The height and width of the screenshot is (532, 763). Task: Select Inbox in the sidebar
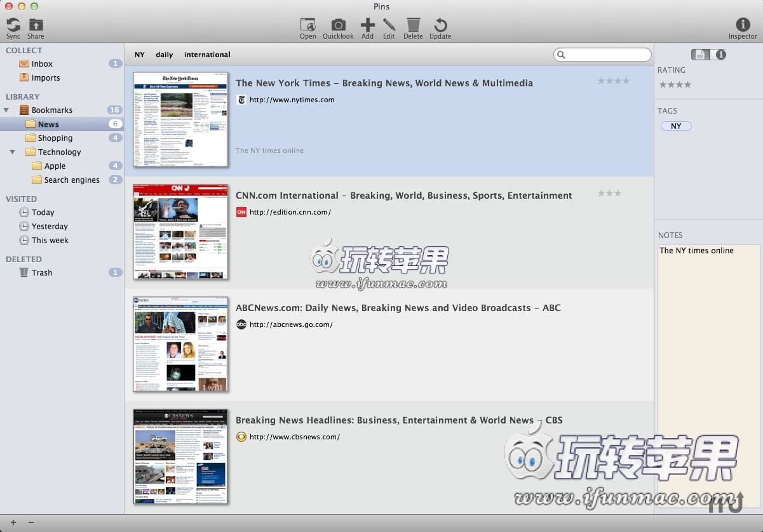tap(62, 63)
